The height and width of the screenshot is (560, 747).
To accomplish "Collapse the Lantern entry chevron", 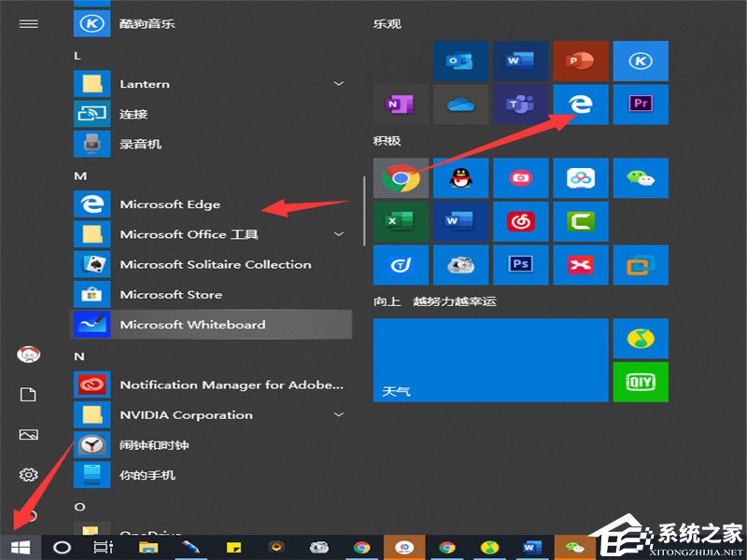I will point(338,83).
